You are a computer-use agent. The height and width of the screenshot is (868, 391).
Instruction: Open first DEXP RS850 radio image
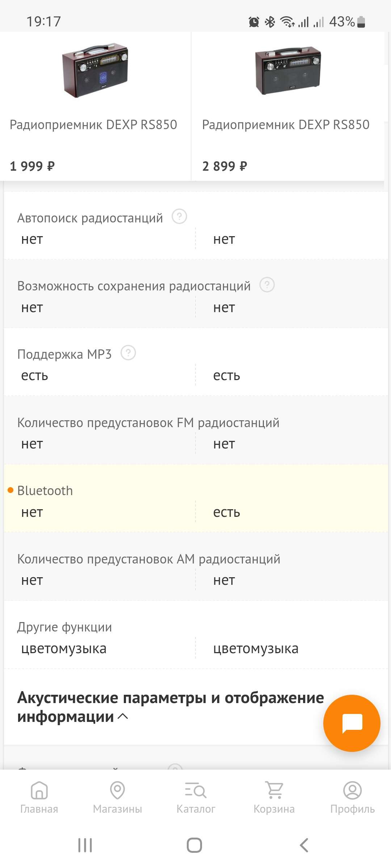coord(95,71)
